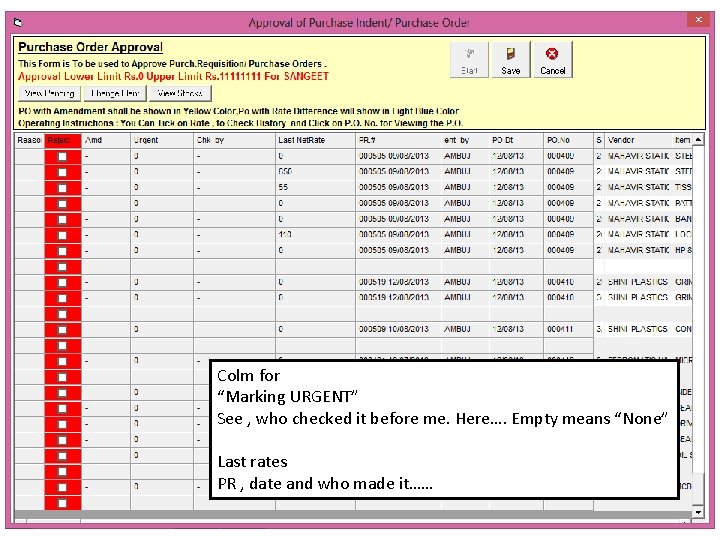Tick Reject checkbox in the BAN item row

pos(62,219)
